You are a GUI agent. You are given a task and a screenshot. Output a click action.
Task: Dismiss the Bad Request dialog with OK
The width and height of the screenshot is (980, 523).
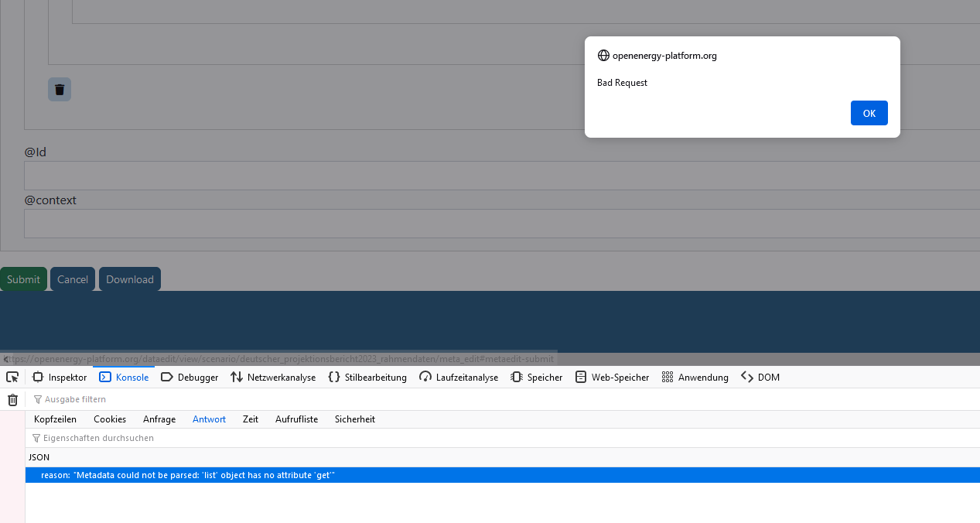click(869, 113)
